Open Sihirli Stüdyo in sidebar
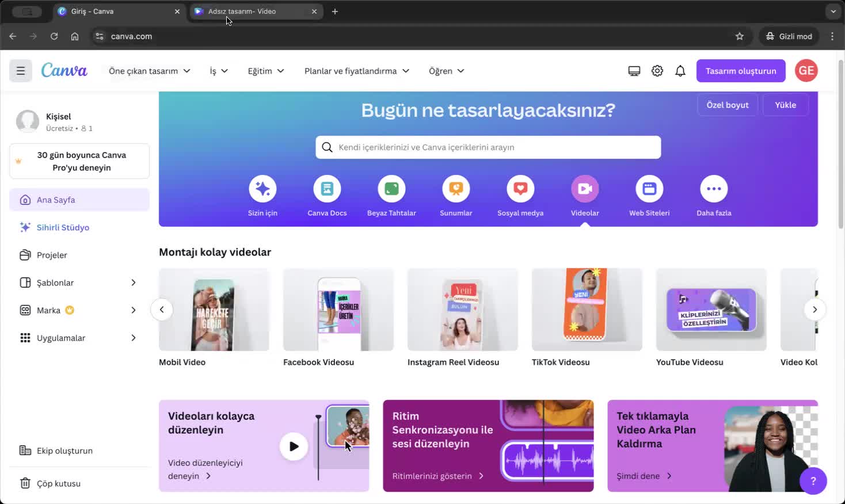This screenshot has width=845, height=504. click(x=79, y=227)
